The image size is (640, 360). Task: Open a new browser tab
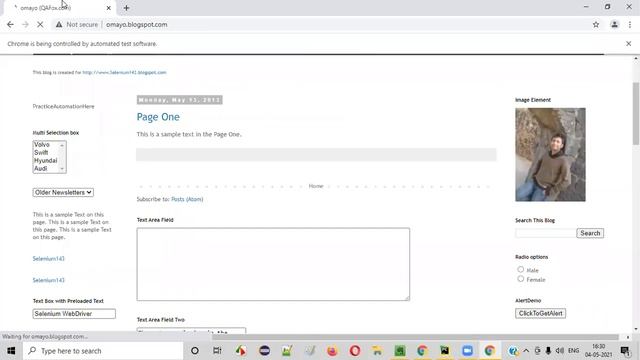(127, 8)
